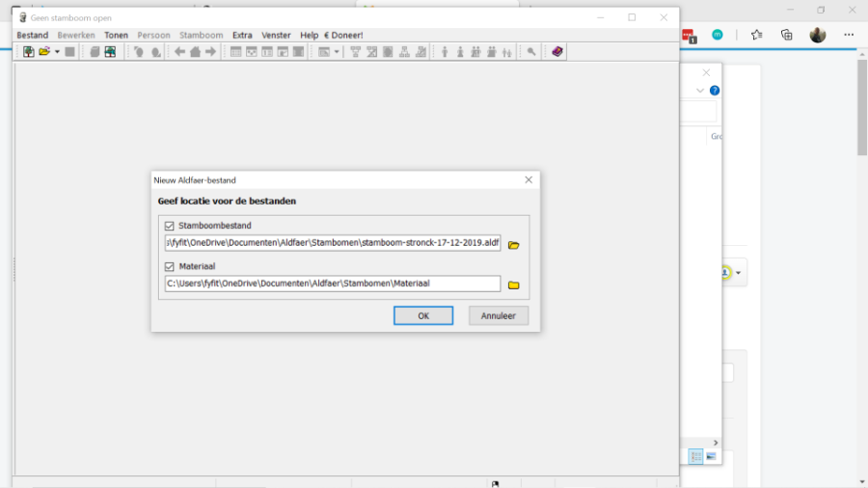Open the Extra menu
Viewport: 868px width, 488px height.
(242, 36)
